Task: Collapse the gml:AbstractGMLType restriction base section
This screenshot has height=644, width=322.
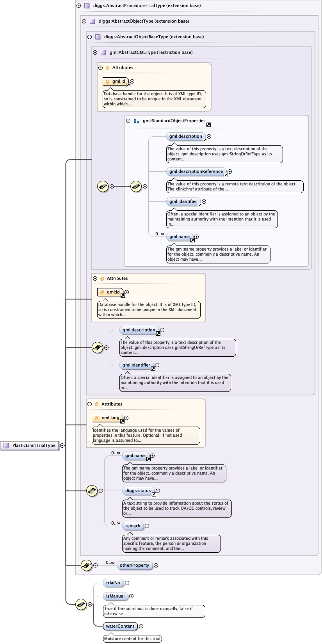Action: (95, 53)
